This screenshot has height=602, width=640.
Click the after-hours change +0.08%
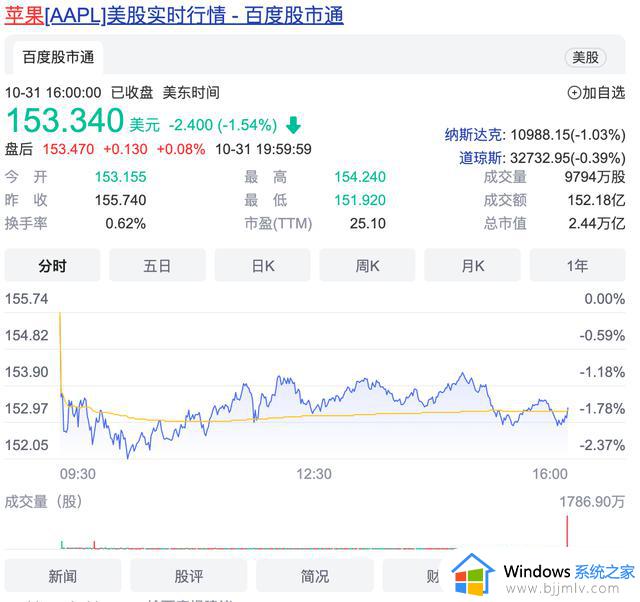(181, 149)
